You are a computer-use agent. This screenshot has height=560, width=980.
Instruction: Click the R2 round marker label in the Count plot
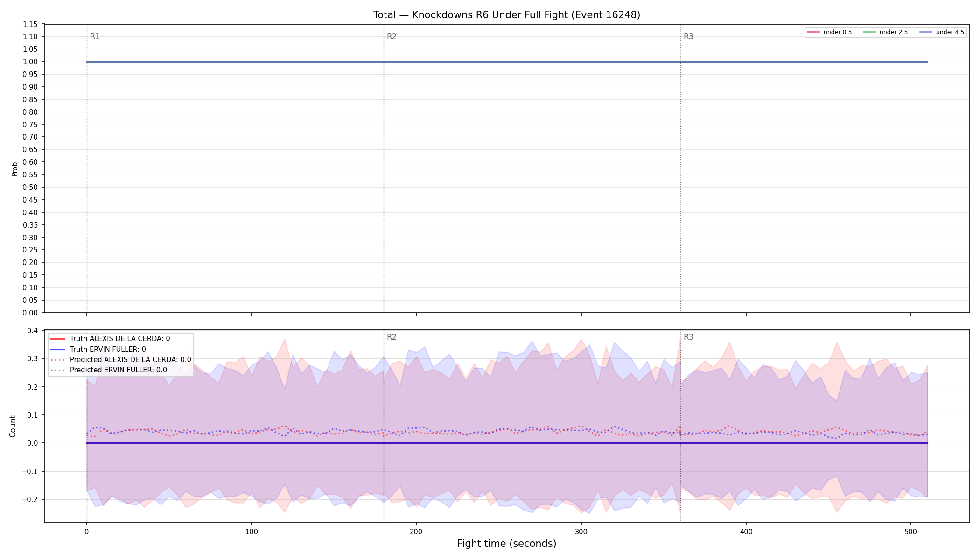click(392, 337)
